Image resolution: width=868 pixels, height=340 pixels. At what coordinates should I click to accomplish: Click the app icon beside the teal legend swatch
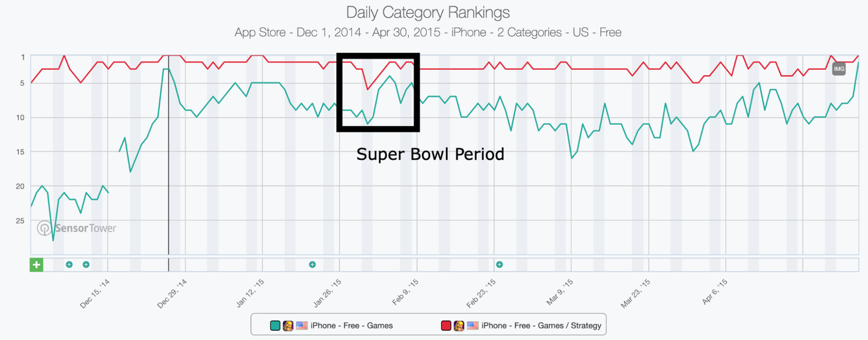(288, 326)
